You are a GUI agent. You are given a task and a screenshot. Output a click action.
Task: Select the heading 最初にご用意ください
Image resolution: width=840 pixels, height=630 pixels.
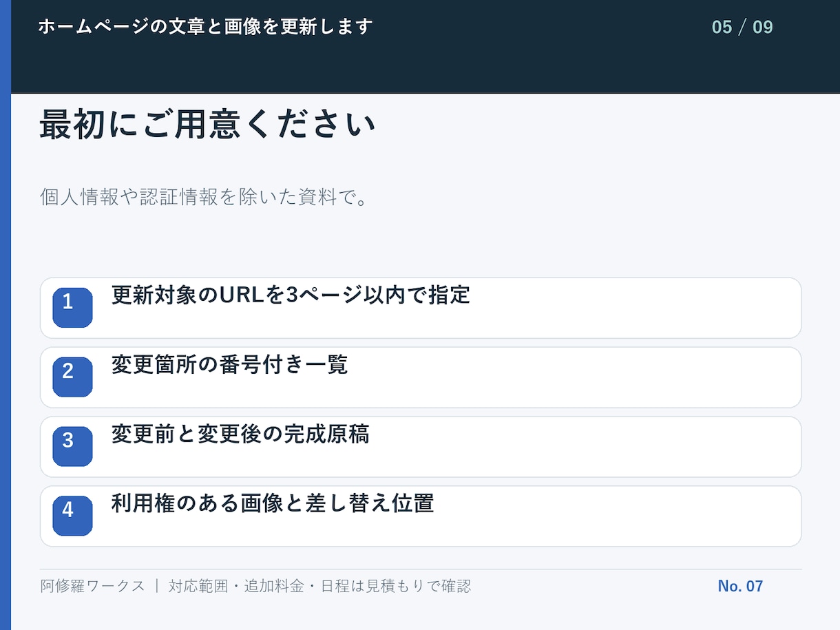click(x=208, y=125)
